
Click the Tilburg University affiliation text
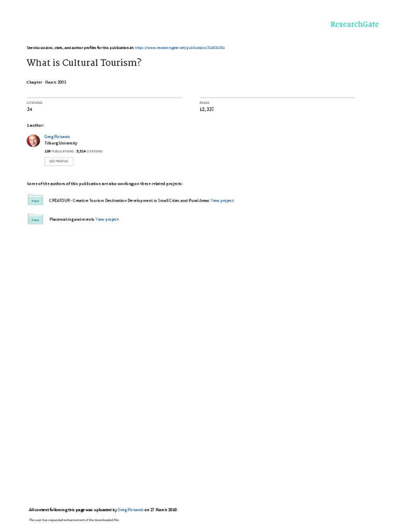(x=61, y=143)
